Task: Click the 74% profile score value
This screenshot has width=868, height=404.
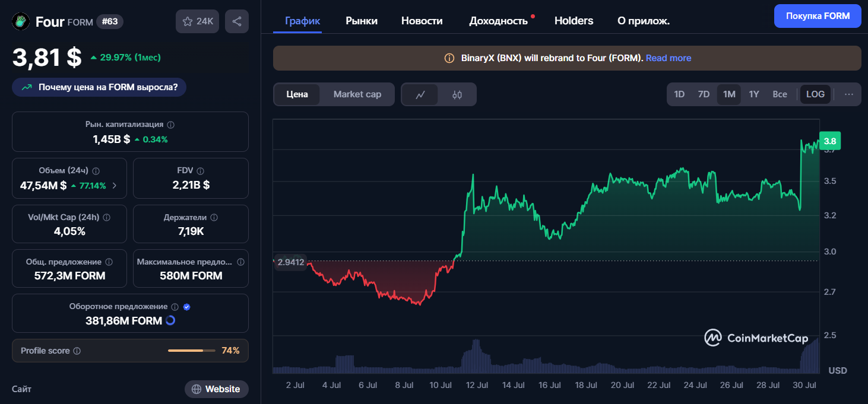Action: tap(230, 351)
